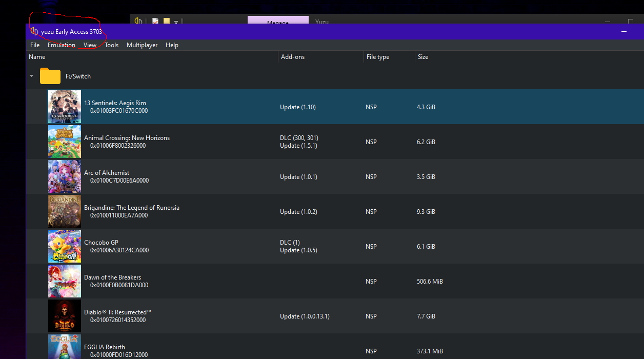Image resolution: width=644 pixels, height=359 pixels.
Task: Click the Update (1.0.5) add-on entry
Action: pos(298,250)
